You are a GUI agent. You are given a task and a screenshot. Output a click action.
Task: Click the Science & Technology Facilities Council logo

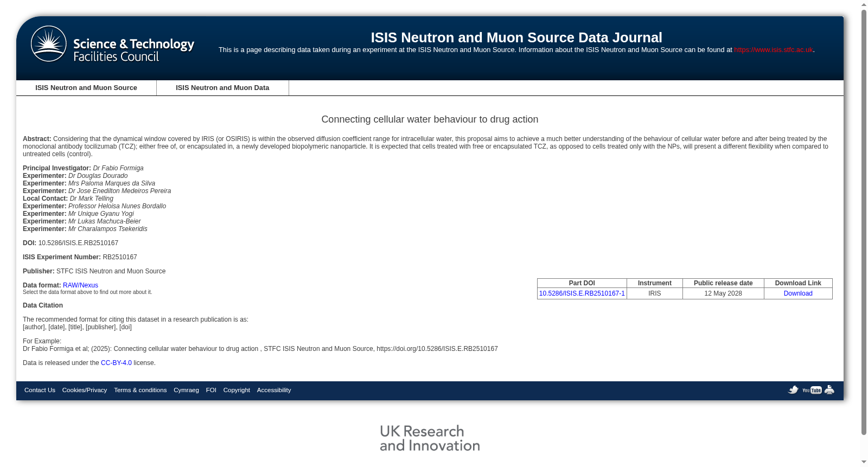[x=112, y=45]
